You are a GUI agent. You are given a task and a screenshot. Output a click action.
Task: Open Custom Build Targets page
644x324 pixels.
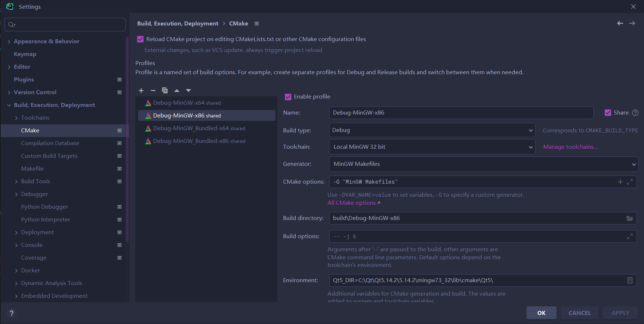tap(49, 156)
